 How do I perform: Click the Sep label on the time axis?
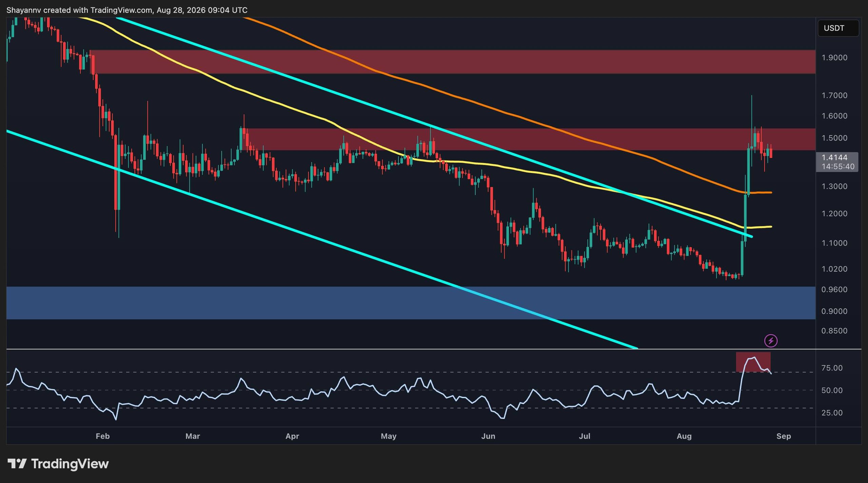(x=784, y=436)
